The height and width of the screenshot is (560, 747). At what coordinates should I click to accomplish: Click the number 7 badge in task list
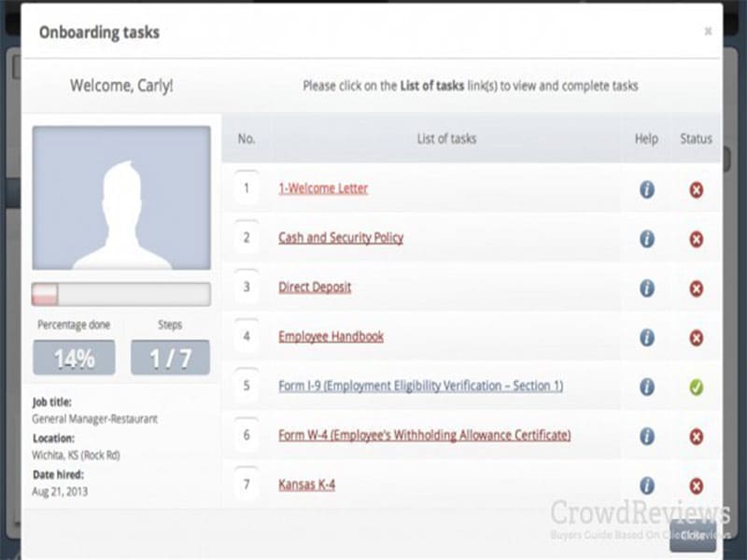pyautogui.click(x=247, y=484)
